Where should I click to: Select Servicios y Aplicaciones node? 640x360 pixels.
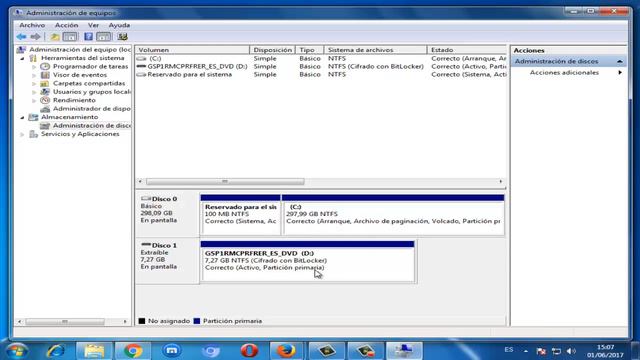(80, 134)
